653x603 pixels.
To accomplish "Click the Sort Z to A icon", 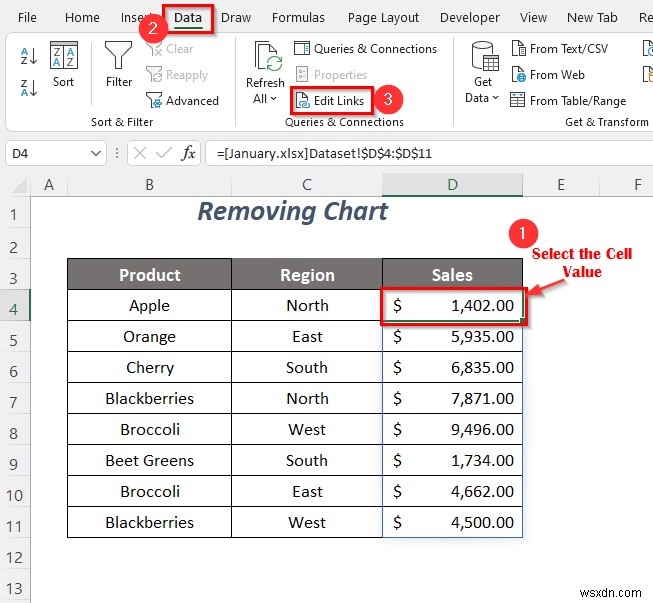I will pos(29,88).
